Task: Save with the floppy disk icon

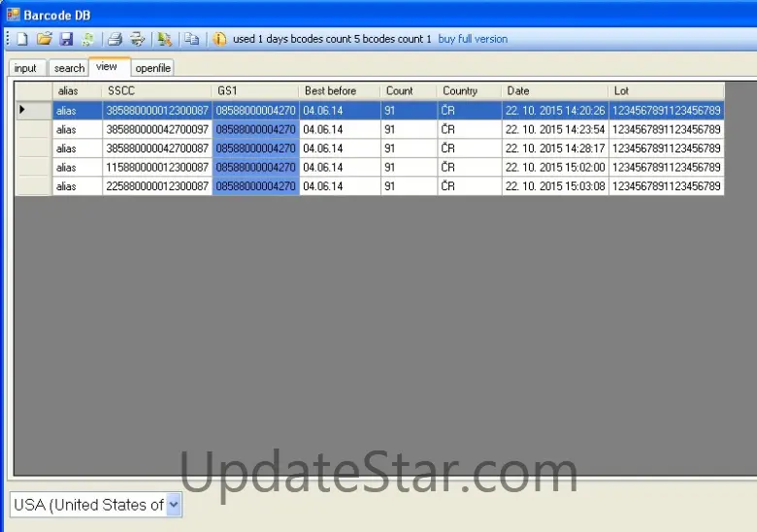Action: tap(66, 39)
